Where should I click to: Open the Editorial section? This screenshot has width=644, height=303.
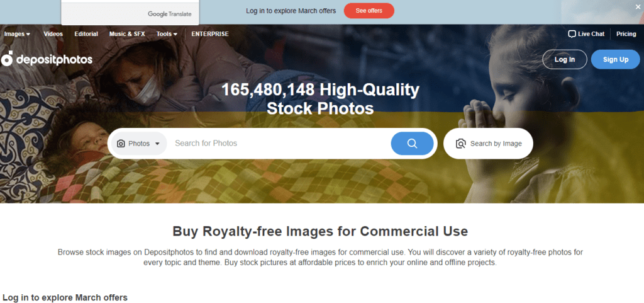pos(86,34)
